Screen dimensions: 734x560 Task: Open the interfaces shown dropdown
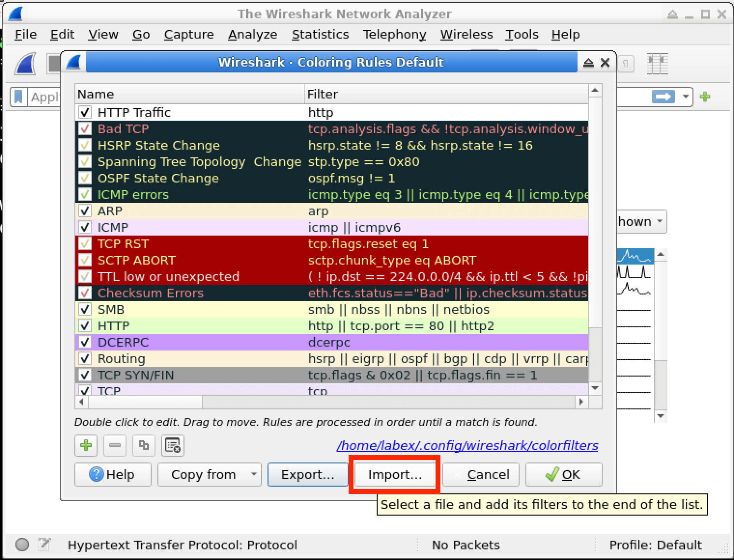tap(642, 222)
